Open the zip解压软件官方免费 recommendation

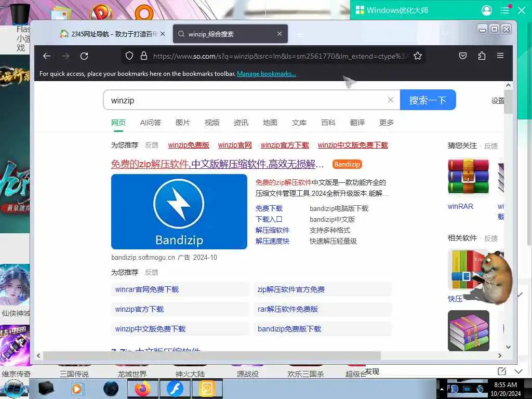pos(323,289)
